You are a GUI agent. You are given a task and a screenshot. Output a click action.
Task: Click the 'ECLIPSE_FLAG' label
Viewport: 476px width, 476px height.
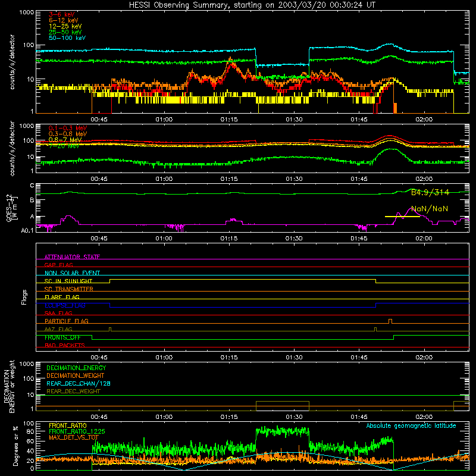pyautogui.click(x=65, y=305)
